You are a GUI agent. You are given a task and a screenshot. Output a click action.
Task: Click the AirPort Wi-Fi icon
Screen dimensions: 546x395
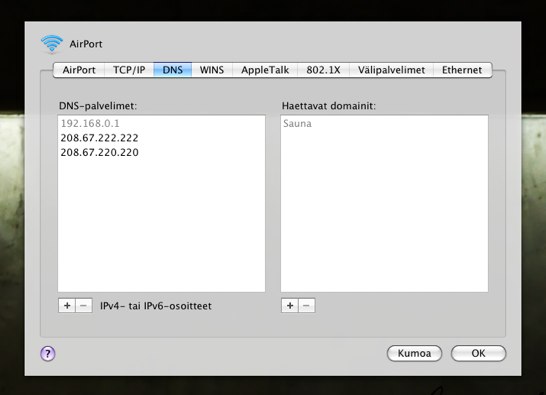point(52,44)
